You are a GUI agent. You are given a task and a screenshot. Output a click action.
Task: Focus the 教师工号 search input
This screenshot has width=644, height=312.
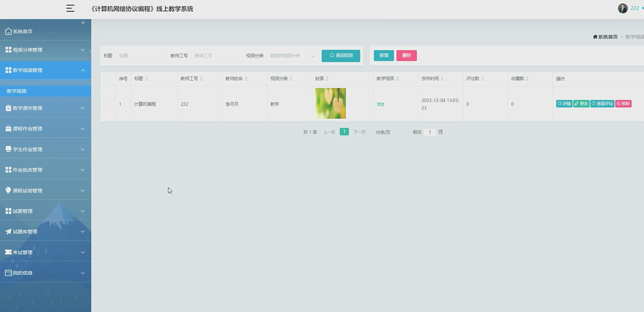point(217,56)
